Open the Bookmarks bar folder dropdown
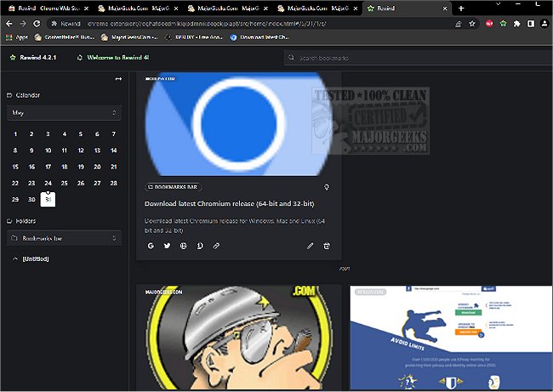This screenshot has height=392, width=553. click(64, 238)
